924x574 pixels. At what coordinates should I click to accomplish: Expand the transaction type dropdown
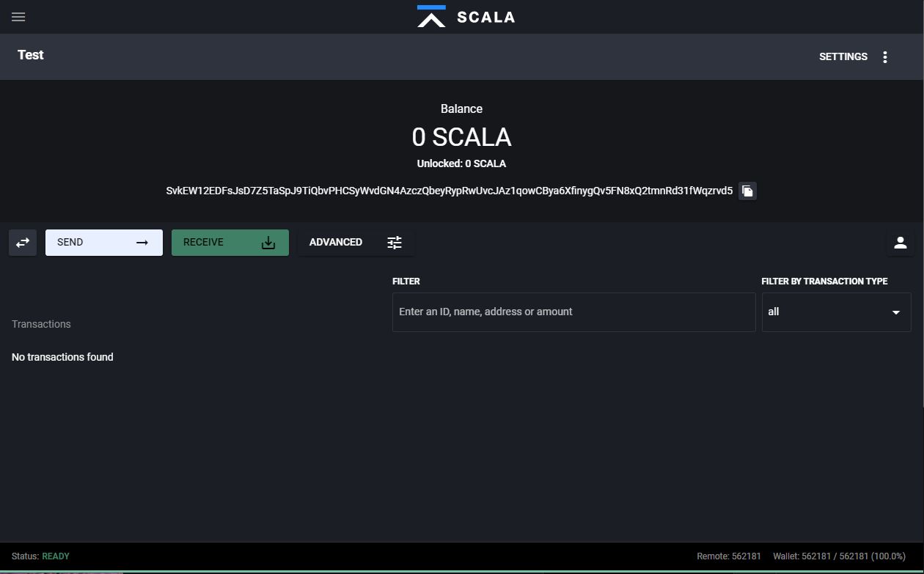[x=837, y=312]
